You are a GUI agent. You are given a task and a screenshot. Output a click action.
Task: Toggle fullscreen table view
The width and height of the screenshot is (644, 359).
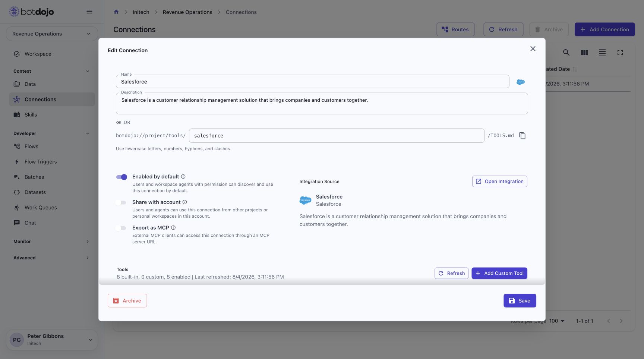[620, 53]
